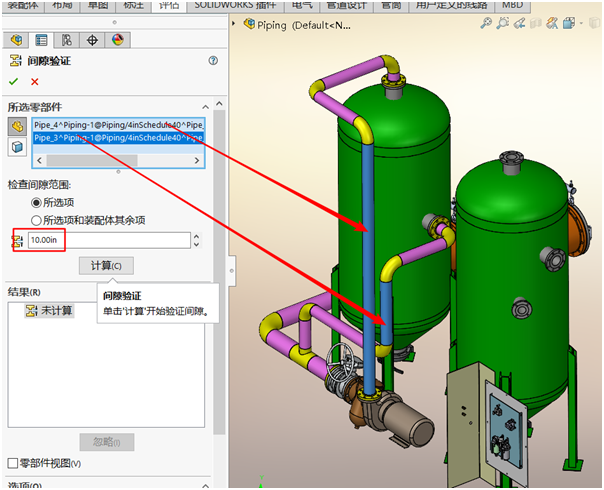Open the DisplayManager color ball tab
604x490 pixels.
coord(117,40)
